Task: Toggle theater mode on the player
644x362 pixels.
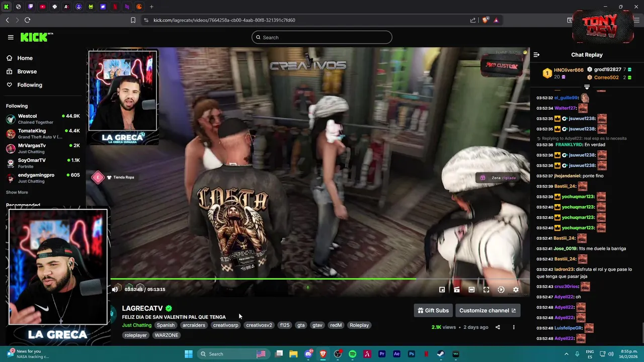Action: point(471,290)
